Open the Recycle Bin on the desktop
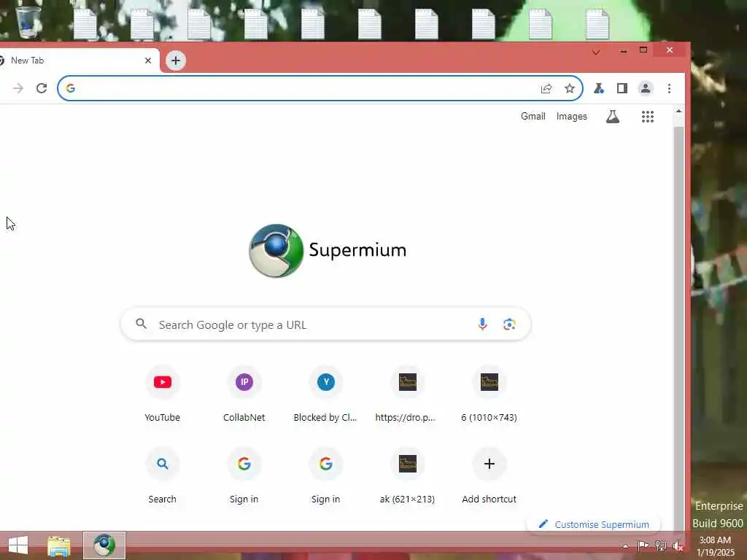 [28, 23]
